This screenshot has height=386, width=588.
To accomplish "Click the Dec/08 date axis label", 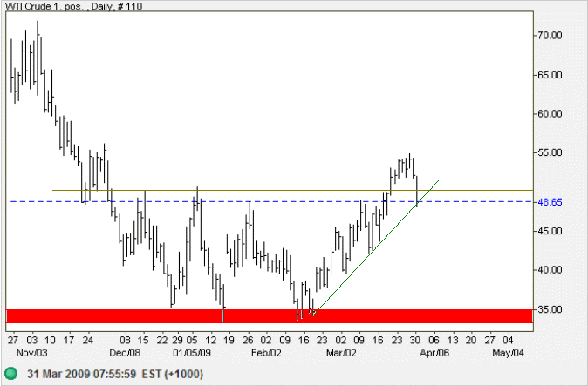I will 125,353.
